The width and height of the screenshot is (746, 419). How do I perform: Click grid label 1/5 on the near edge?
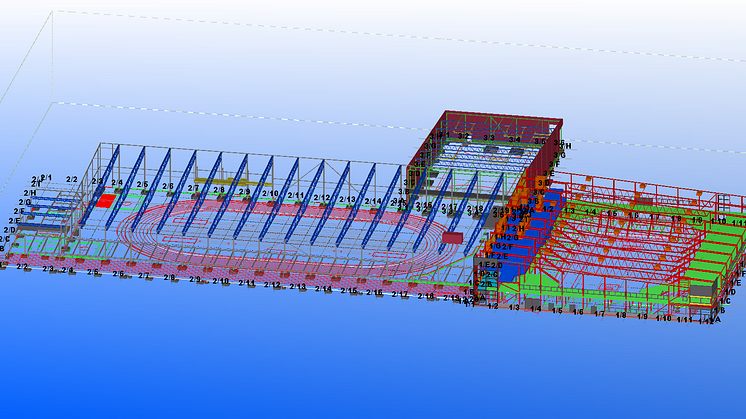point(557,311)
